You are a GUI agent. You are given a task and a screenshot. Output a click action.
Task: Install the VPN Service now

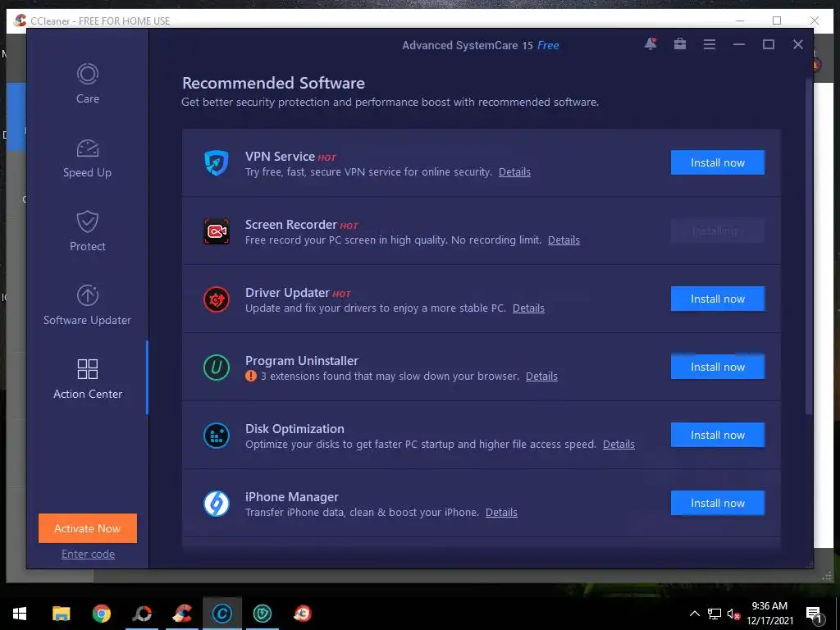[717, 162]
